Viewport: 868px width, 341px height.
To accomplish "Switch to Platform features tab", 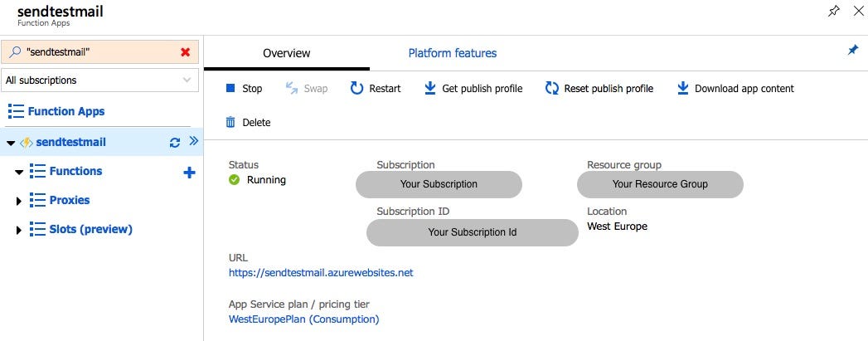I will tap(452, 53).
